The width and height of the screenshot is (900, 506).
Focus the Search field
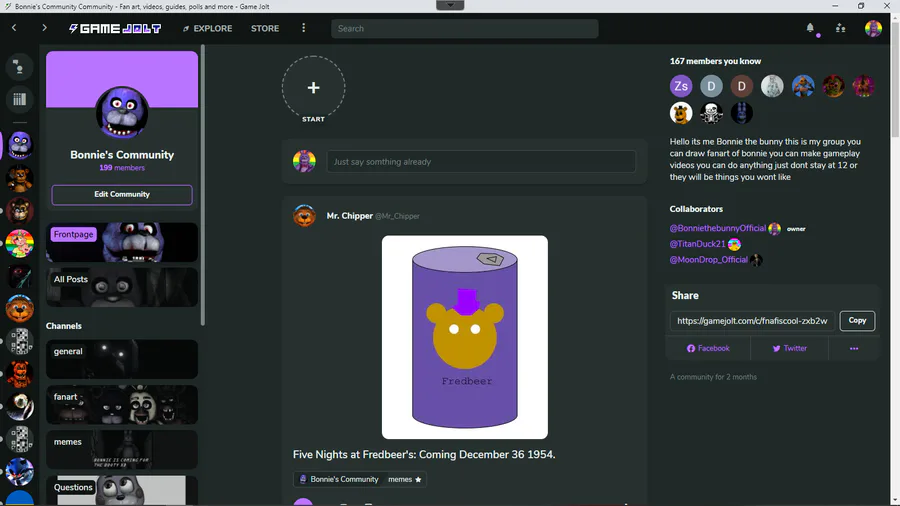tap(464, 29)
